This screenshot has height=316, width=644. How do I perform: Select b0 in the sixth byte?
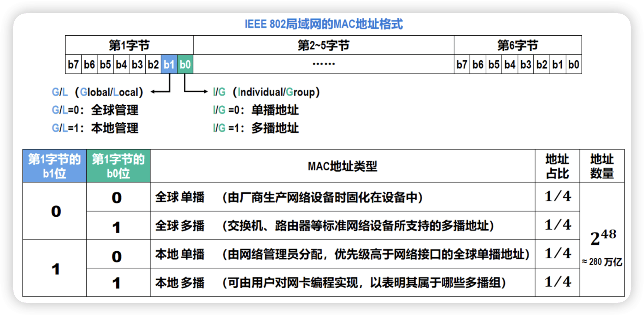tap(573, 65)
